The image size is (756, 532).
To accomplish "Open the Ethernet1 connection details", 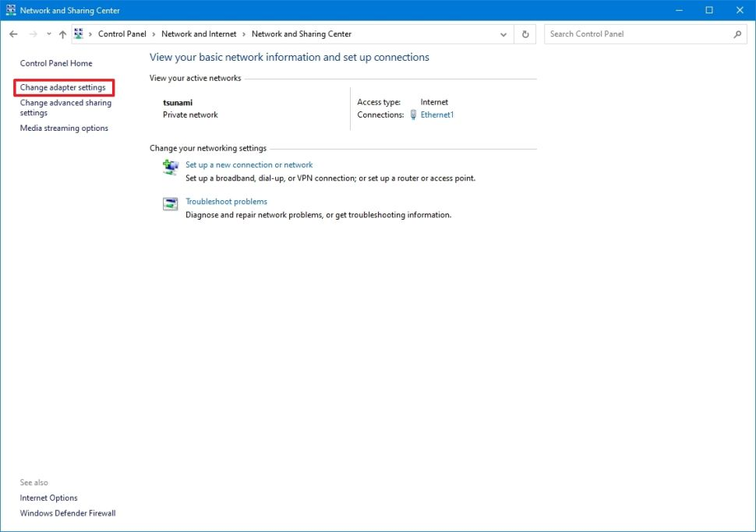I will click(x=436, y=115).
